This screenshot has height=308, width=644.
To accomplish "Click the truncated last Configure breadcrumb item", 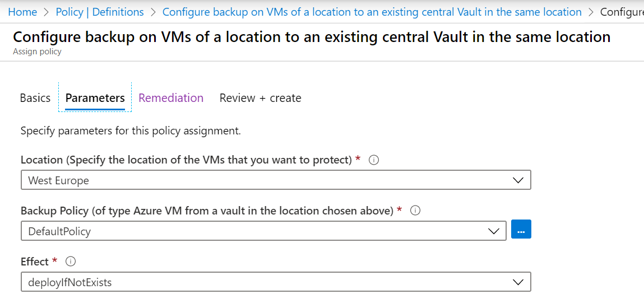I will (x=622, y=12).
